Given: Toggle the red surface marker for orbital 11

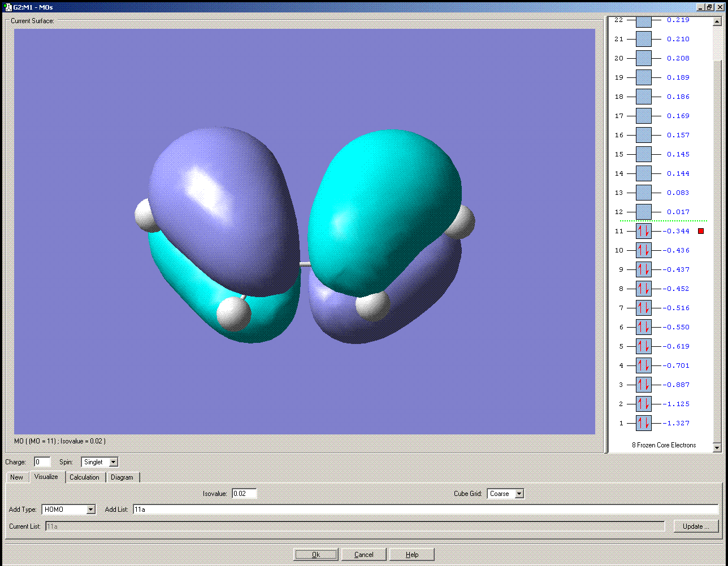Looking at the screenshot, I should coord(701,231).
